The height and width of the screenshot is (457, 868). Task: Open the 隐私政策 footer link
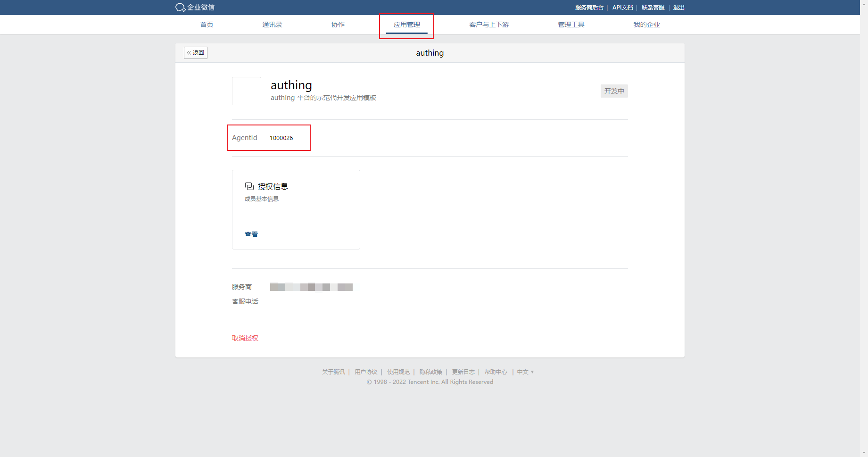431,372
